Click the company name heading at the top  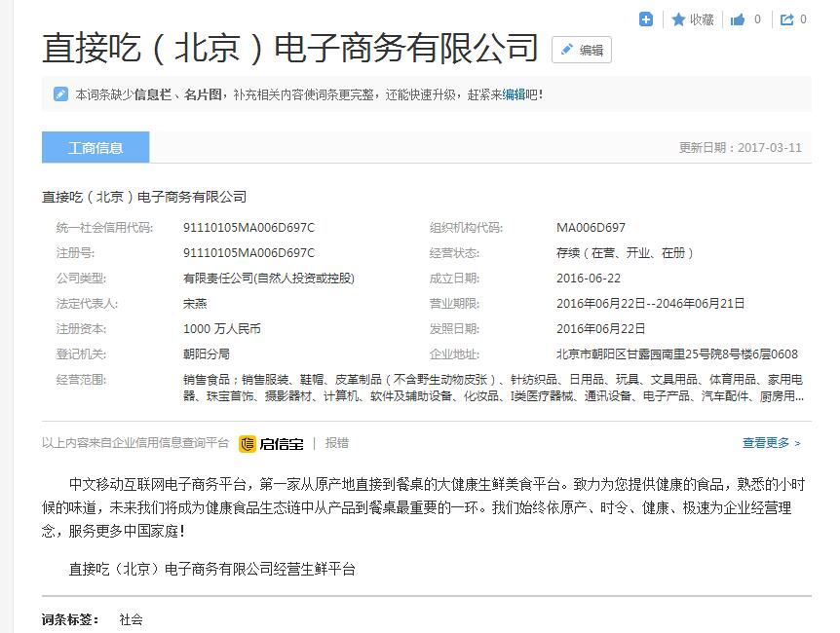[288, 43]
